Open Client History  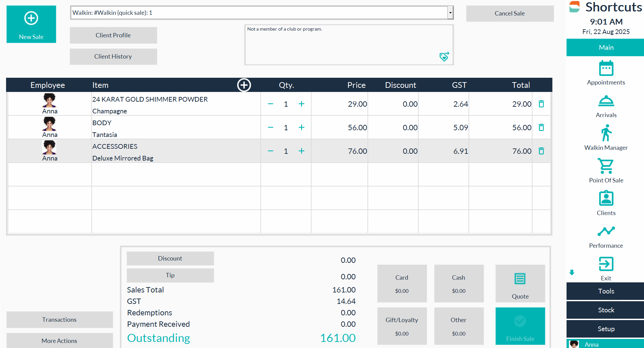[x=113, y=57]
